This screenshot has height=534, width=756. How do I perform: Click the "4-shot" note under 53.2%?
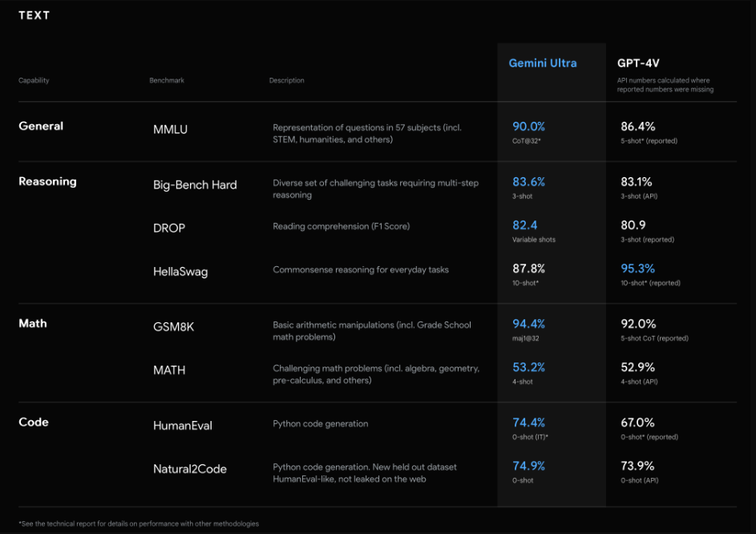point(522,382)
